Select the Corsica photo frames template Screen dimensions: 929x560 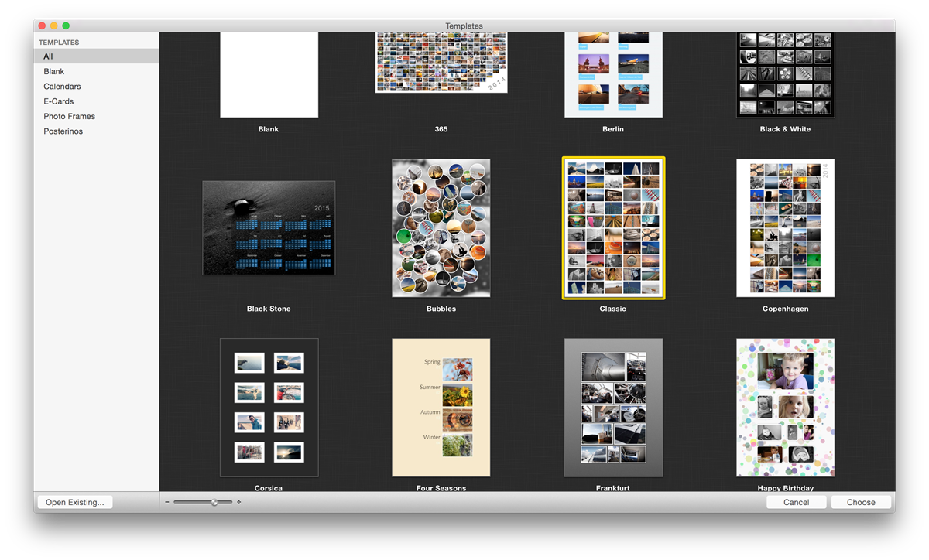269,408
